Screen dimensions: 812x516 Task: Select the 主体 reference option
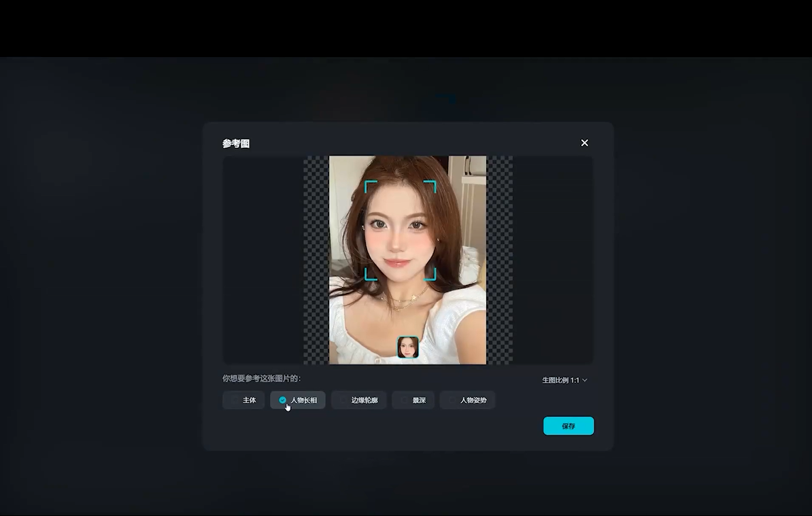[243, 400]
